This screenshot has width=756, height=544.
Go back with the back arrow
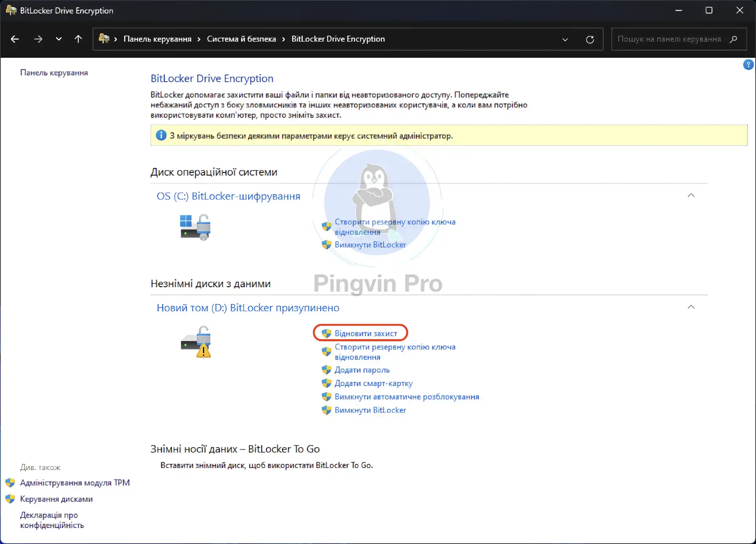(15, 39)
